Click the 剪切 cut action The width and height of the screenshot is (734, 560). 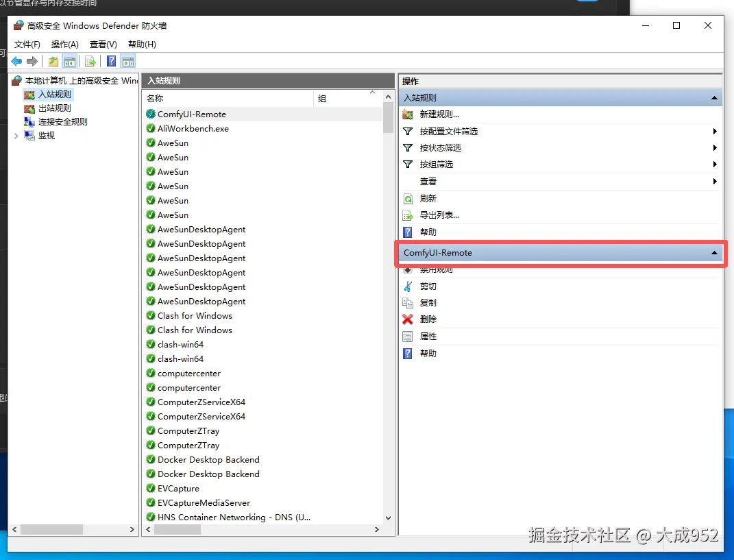click(428, 287)
